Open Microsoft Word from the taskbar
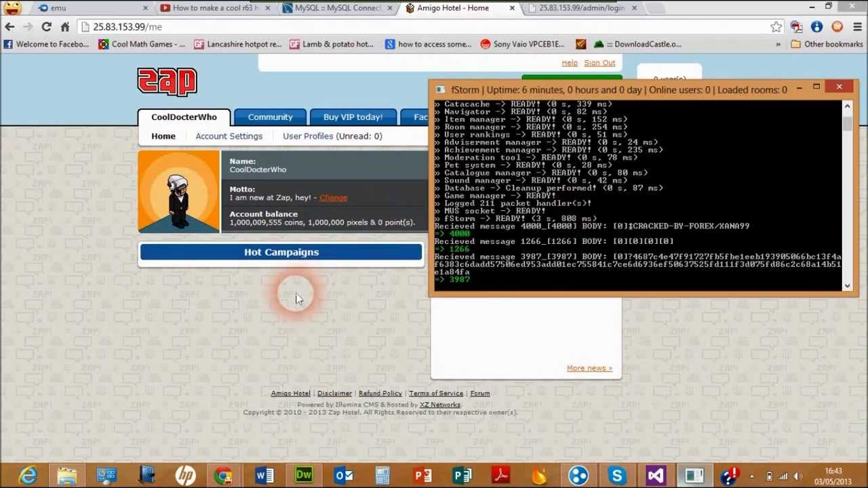This screenshot has width=868, height=488. pyautogui.click(x=264, y=475)
